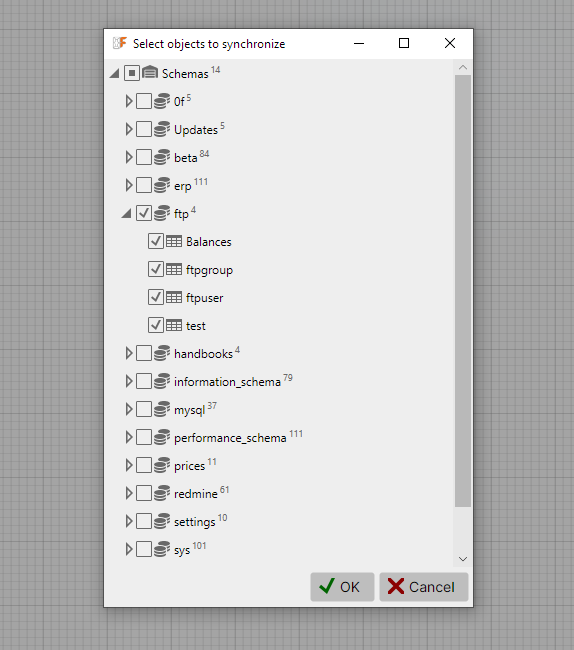The image size is (574, 650).
Task: Expand the prices schema node
Action: click(x=129, y=466)
